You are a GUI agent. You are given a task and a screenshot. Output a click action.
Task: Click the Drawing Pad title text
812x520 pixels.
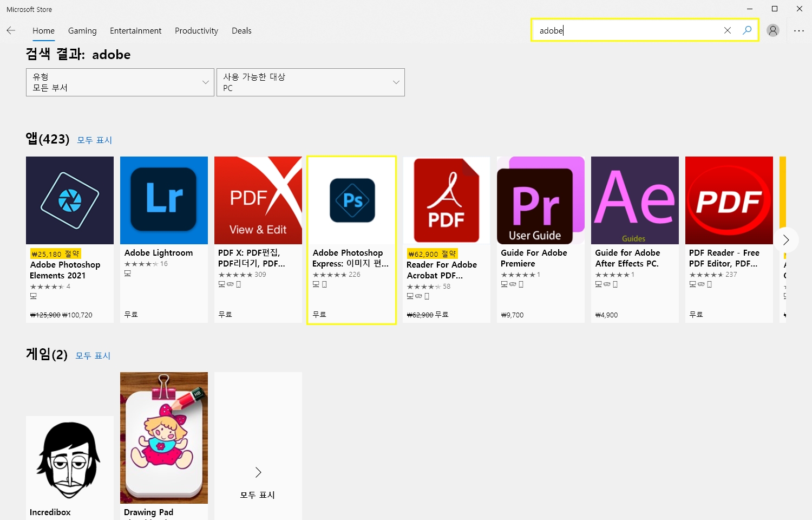pyautogui.click(x=148, y=512)
